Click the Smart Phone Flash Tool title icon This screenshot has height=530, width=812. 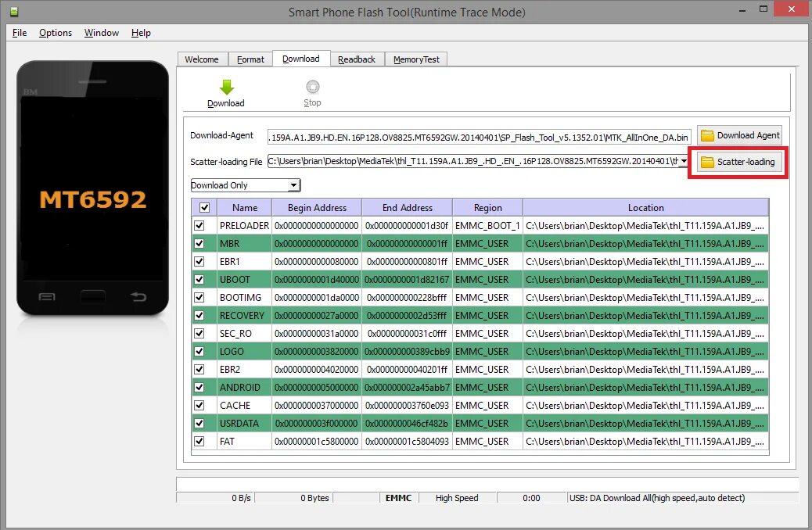[x=14, y=12]
